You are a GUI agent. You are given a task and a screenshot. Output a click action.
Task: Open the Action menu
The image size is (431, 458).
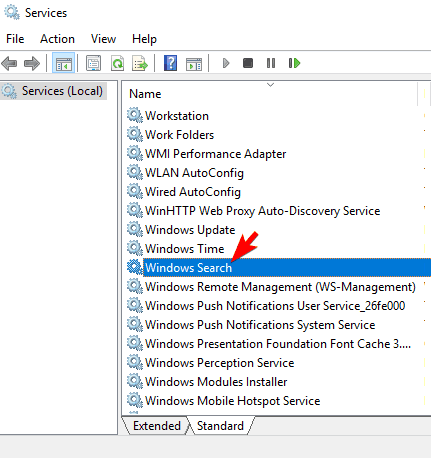click(57, 39)
